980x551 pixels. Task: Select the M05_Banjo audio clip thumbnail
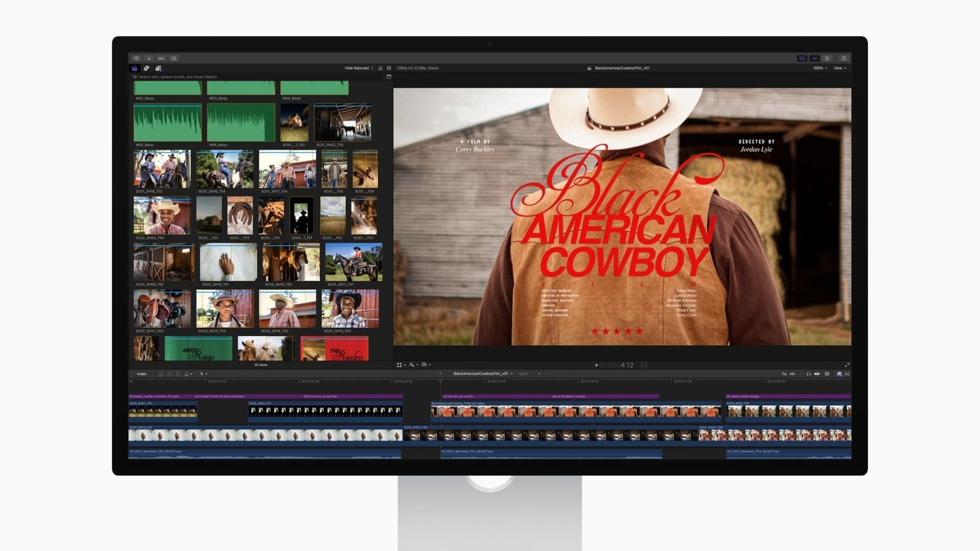point(167,122)
